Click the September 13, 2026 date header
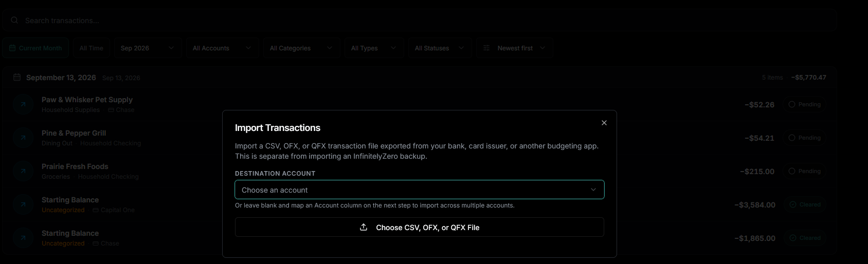The image size is (868, 264). pyautogui.click(x=61, y=78)
